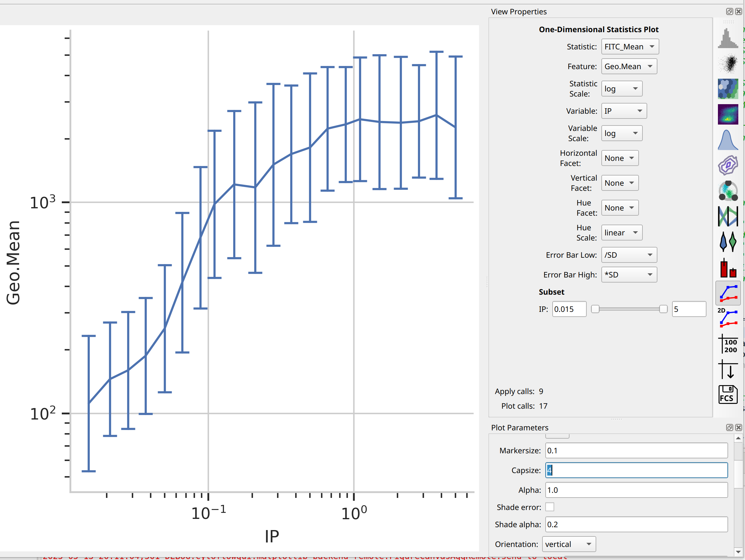Select the Scatterplot view icon

point(727,64)
